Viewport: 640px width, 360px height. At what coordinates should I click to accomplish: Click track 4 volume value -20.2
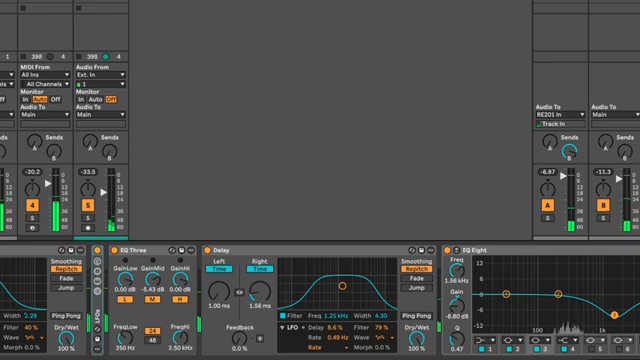click(x=32, y=172)
